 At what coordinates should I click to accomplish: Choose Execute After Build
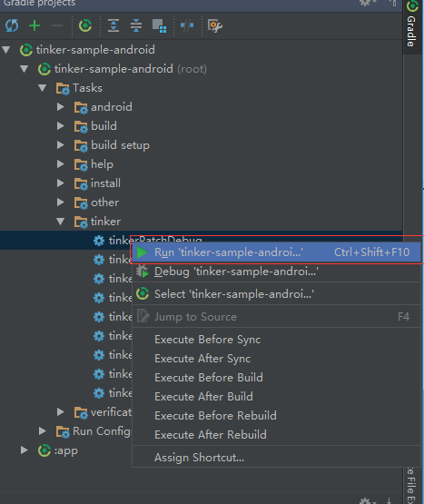tap(276, 397)
